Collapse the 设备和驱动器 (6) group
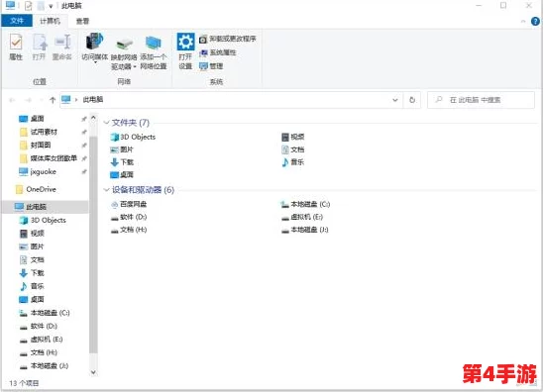 (x=107, y=190)
